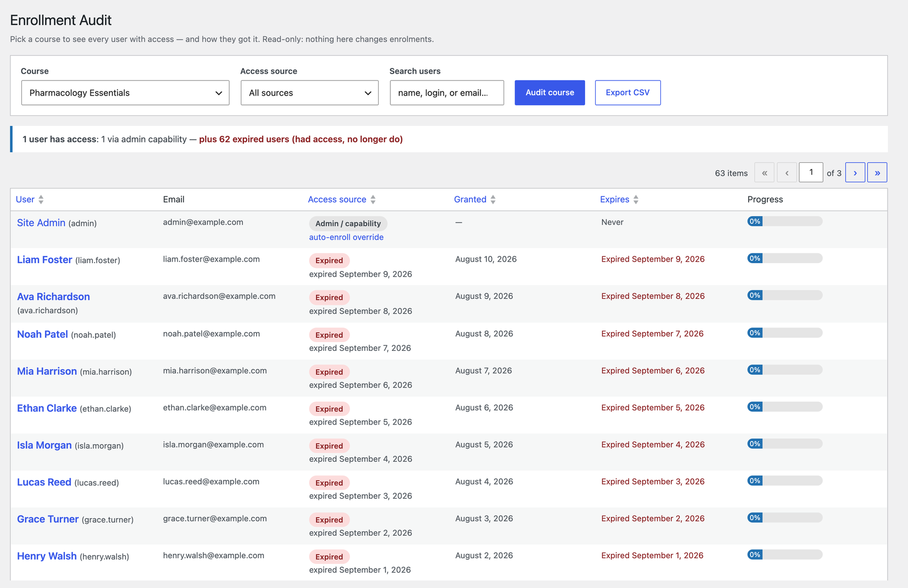Click sort arrows beside Expires header
The image size is (908, 588).
click(636, 199)
